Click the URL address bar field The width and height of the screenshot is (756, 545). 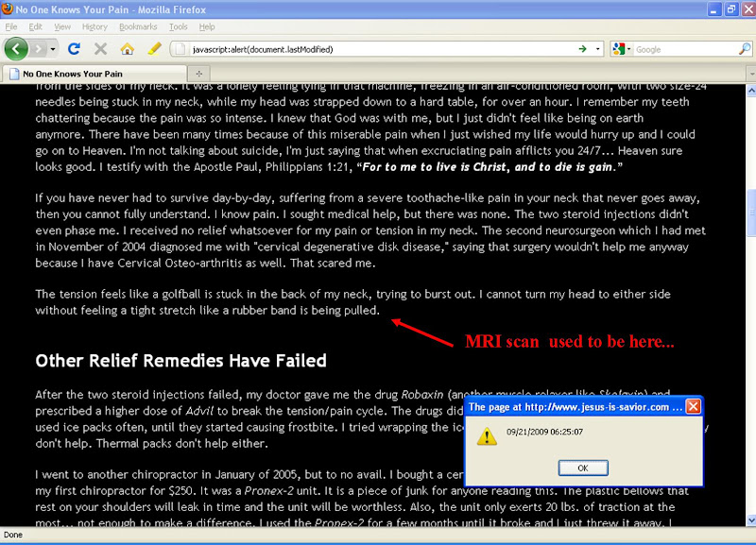381,49
